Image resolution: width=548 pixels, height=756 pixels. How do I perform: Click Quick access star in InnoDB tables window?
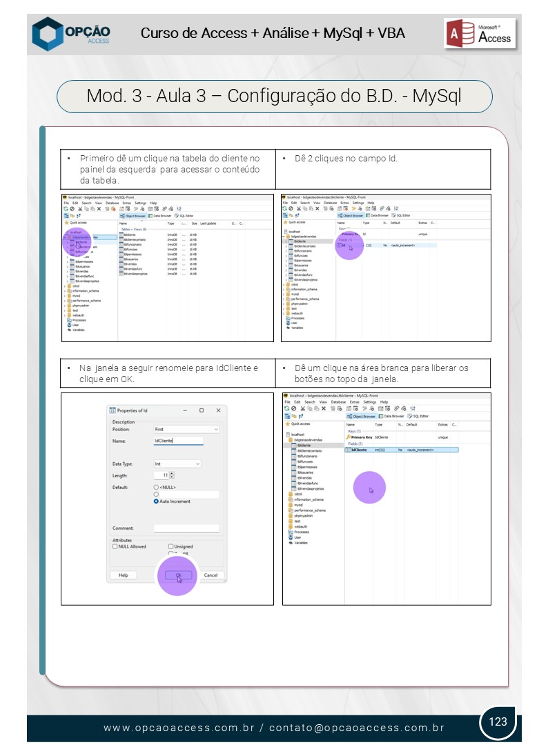tap(66, 223)
